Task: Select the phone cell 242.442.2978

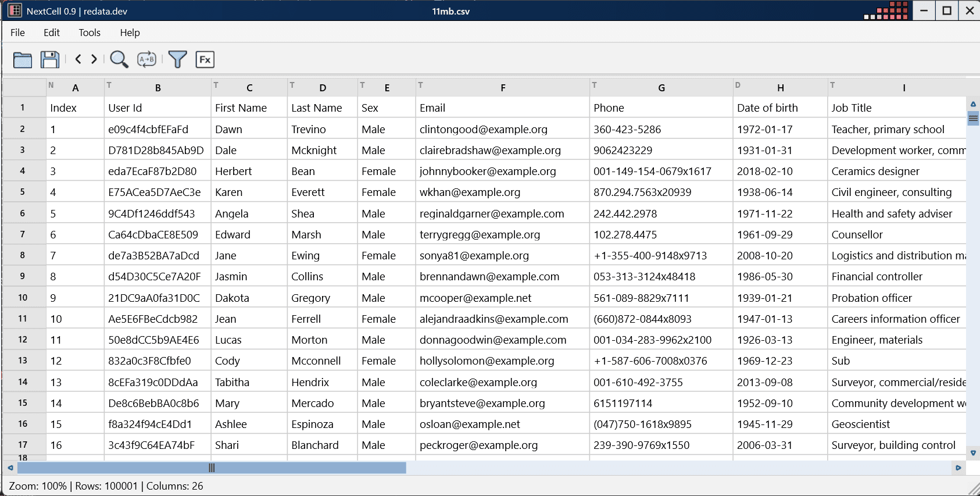Action: point(661,213)
